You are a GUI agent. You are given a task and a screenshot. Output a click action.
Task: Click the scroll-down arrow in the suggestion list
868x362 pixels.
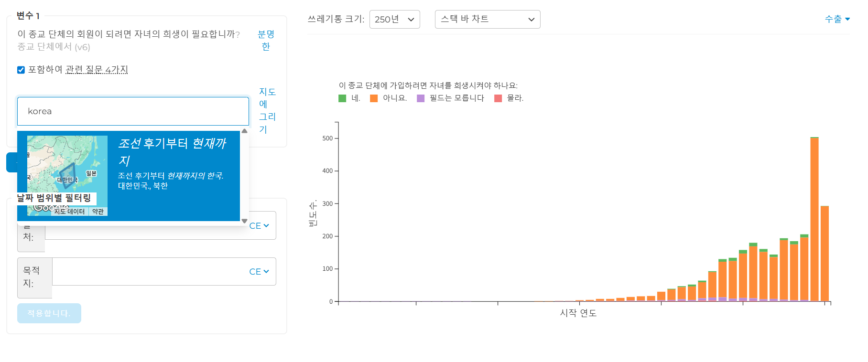245,221
